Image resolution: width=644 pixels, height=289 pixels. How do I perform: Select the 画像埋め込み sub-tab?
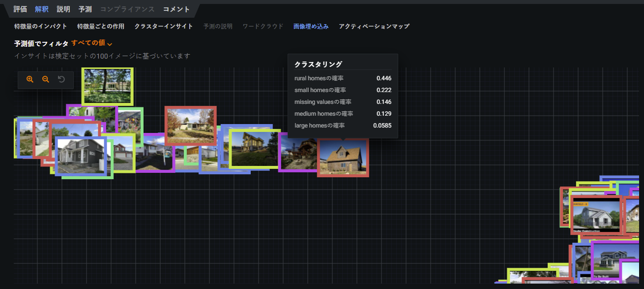coord(311,26)
